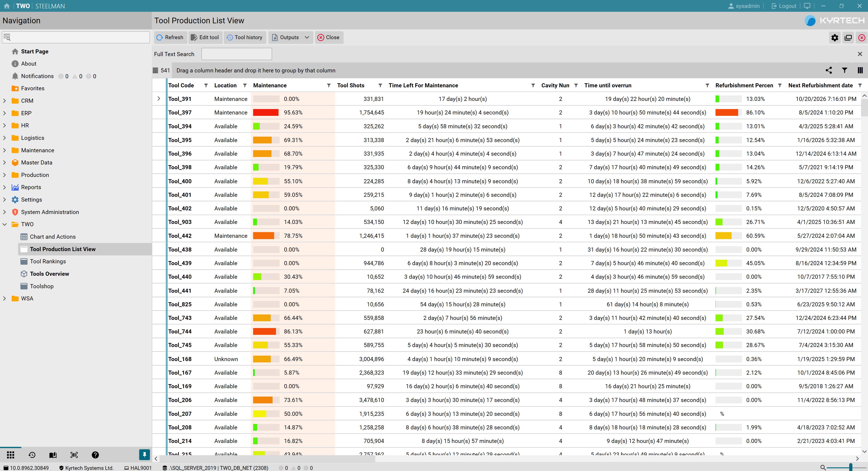This screenshot has width=868, height=471.
Task: Collapse the TWO folder
Action: point(4,224)
